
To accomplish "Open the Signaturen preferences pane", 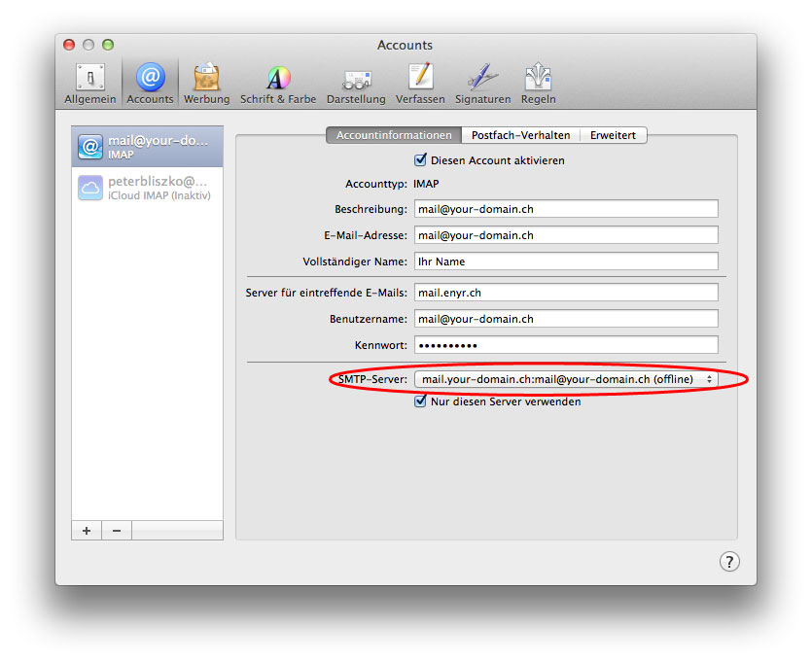I will [x=482, y=84].
